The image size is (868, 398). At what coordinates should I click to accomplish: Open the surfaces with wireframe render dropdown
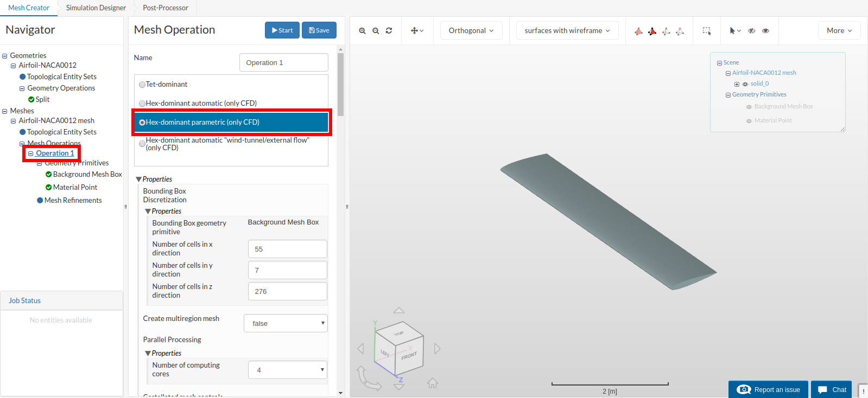567,31
